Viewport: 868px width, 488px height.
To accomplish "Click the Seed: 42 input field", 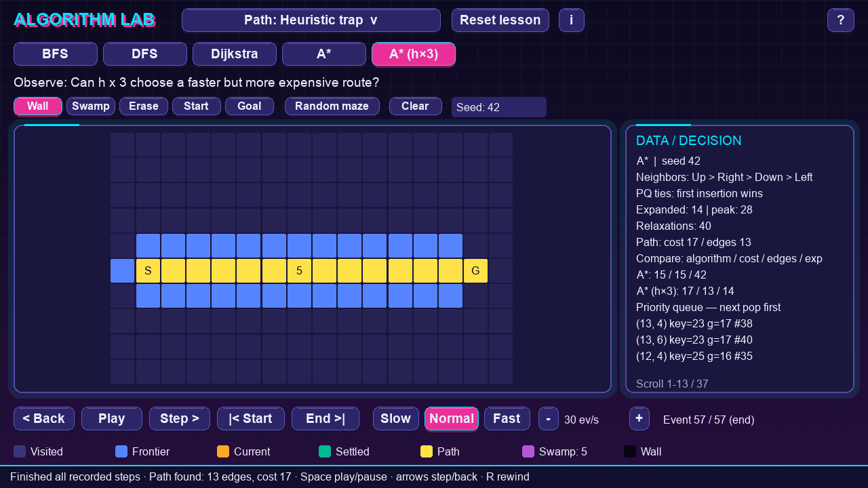I will tap(499, 107).
